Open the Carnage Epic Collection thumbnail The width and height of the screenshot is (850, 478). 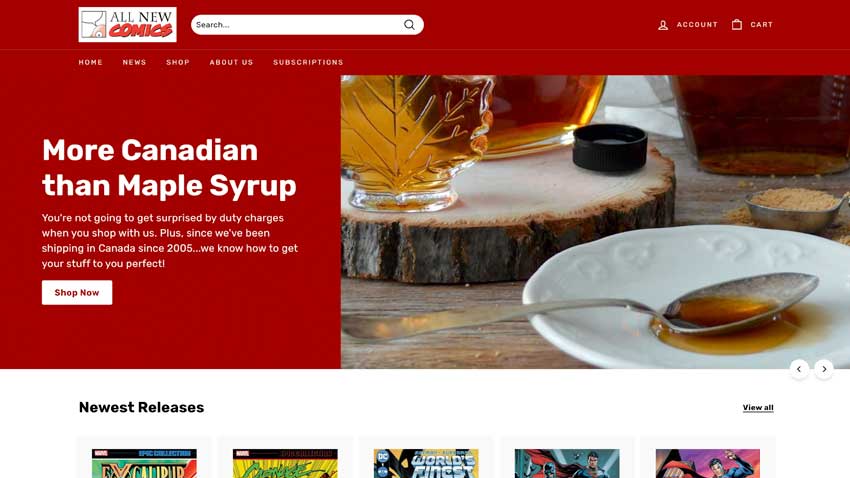pyautogui.click(x=285, y=463)
